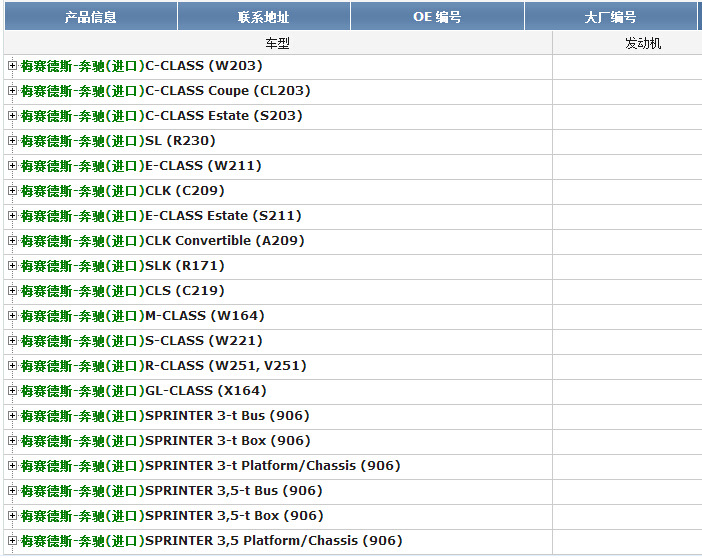Open C-CLASS Estate (S203) model link

pyautogui.click(x=161, y=116)
